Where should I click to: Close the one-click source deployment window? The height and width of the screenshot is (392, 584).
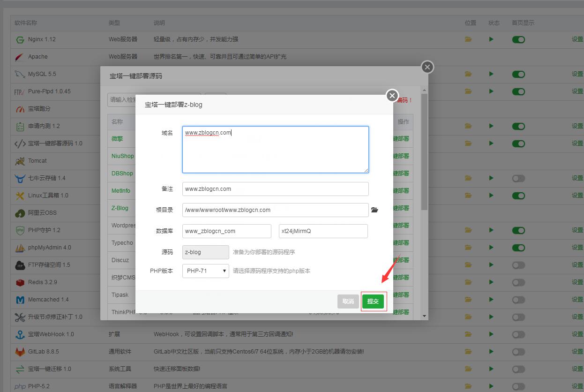[x=427, y=67]
